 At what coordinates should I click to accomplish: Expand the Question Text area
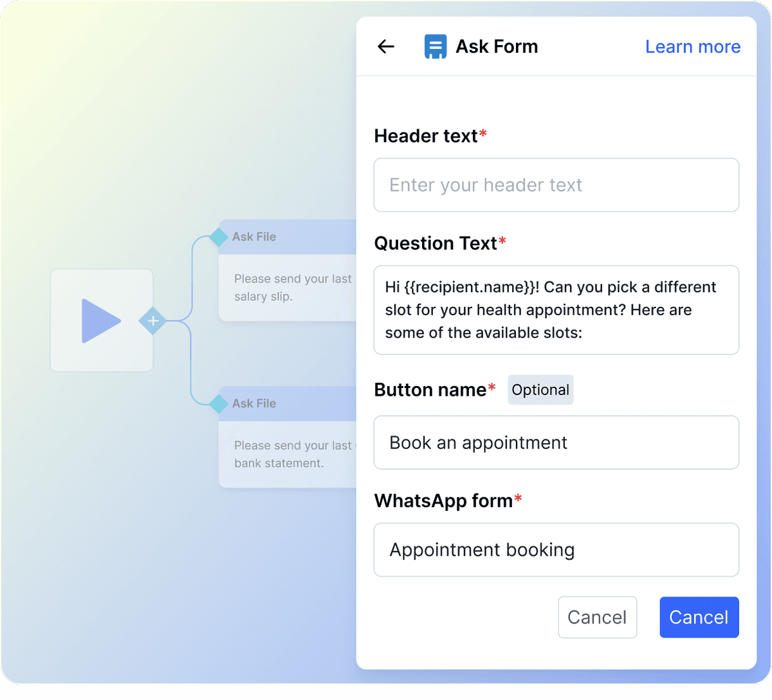click(x=556, y=310)
